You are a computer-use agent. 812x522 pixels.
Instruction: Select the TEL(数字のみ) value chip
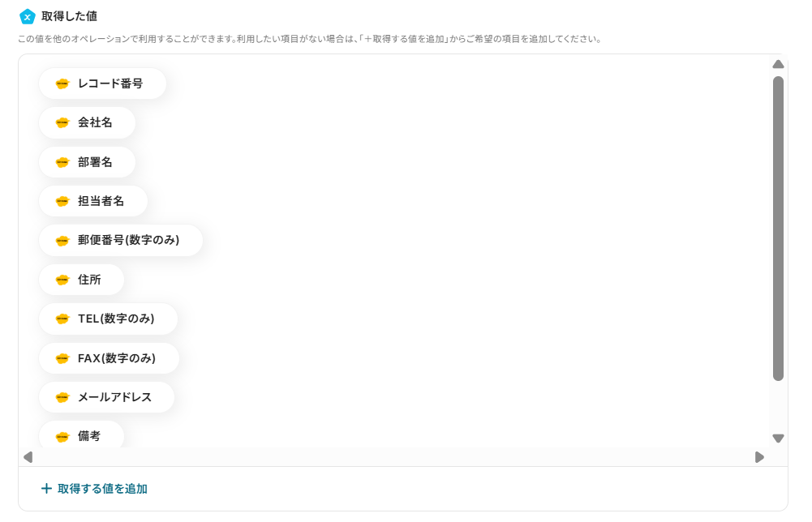pos(108,319)
